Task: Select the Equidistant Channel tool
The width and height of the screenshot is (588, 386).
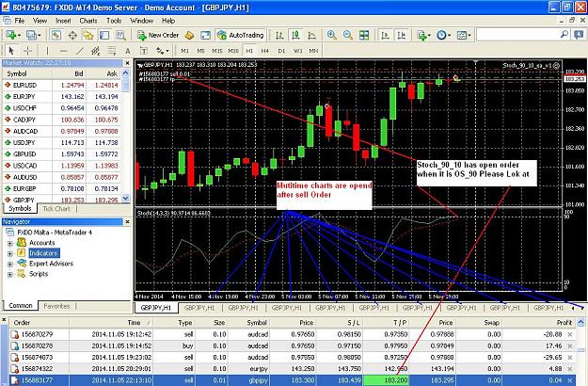Action: click(96, 51)
